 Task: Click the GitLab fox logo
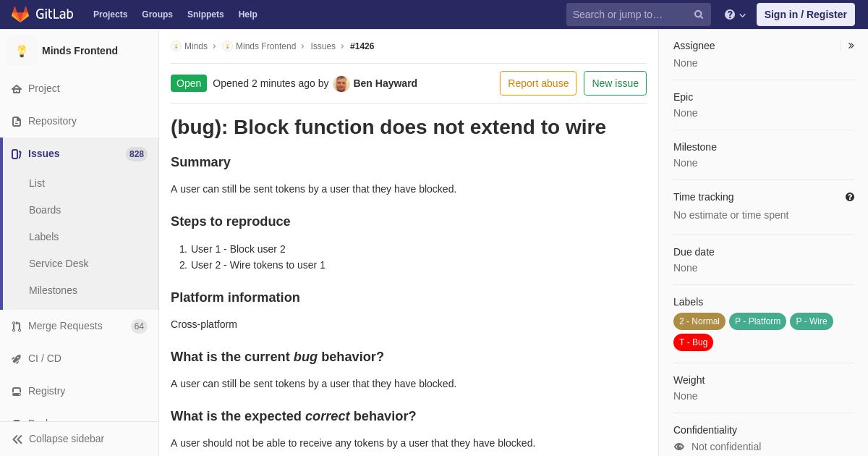pos(20,14)
